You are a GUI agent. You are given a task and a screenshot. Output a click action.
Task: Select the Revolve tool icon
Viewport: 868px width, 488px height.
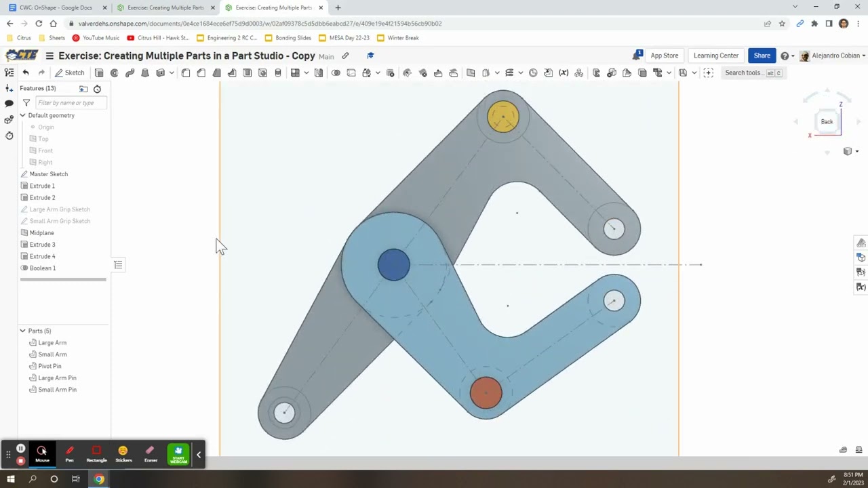[x=115, y=73]
